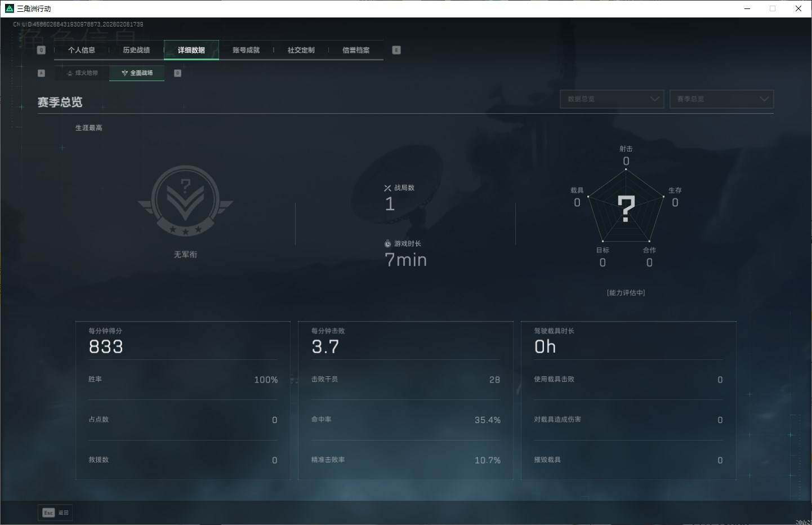Click the 胜率 100% row
The height and width of the screenshot is (525, 812).
183,380
